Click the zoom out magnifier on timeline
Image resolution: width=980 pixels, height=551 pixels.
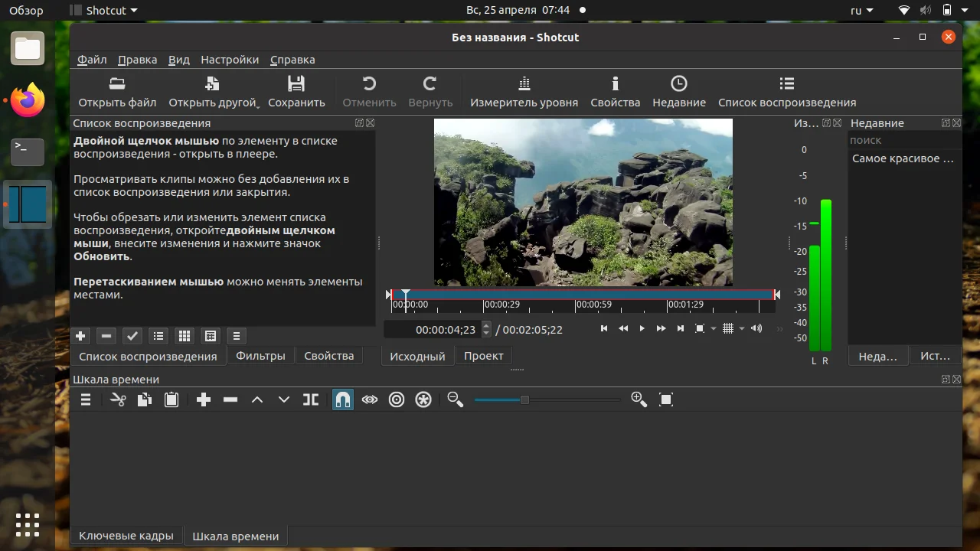point(455,399)
